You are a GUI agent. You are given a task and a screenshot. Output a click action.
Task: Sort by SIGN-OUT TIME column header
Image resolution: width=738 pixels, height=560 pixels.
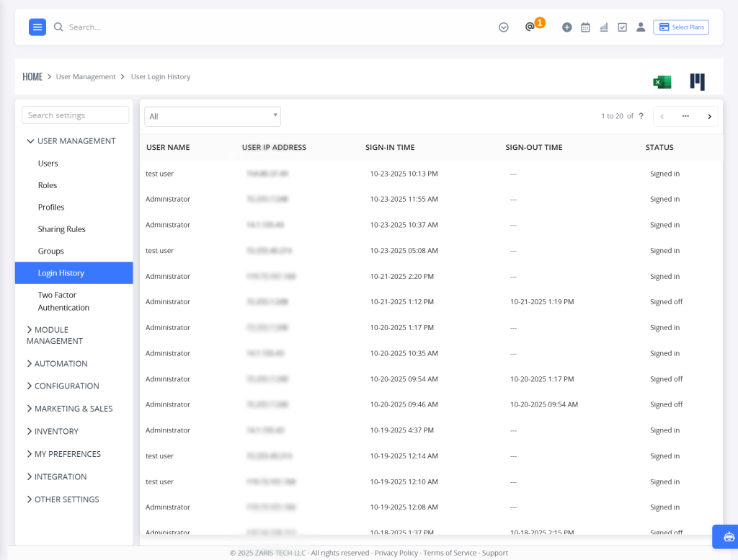534,147
